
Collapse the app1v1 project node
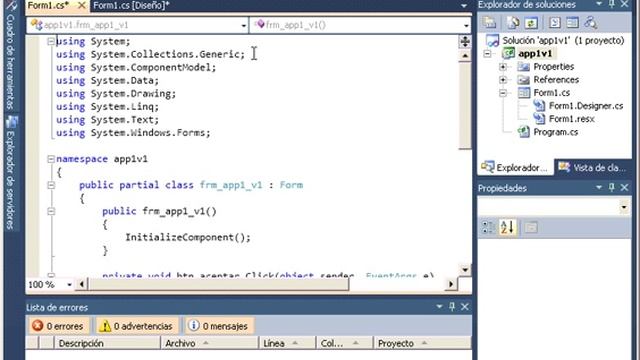pyautogui.click(x=487, y=53)
